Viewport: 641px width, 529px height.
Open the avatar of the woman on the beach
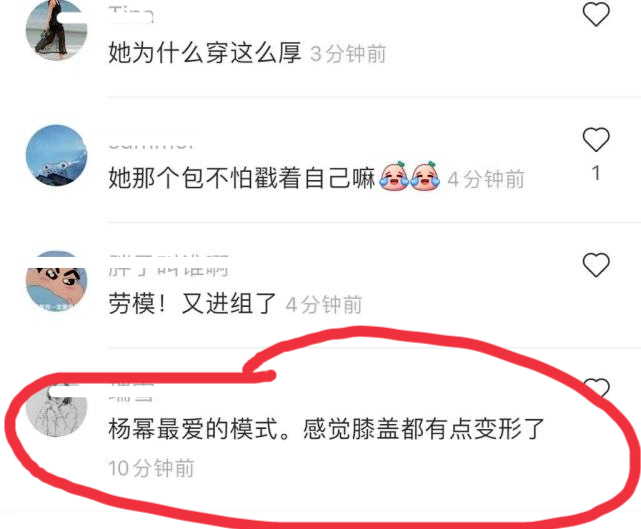click(x=56, y=30)
